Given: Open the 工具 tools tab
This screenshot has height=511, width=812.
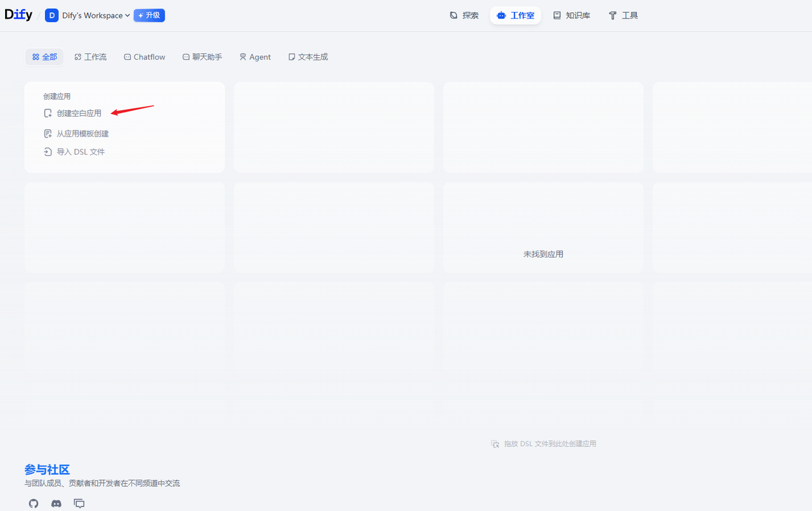Looking at the screenshot, I should (624, 15).
